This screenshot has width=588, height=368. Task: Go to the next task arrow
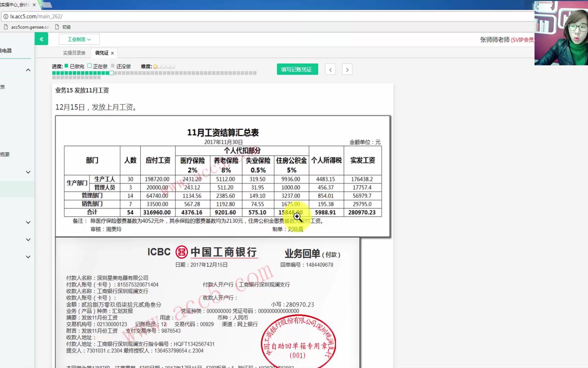tap(347, 70)
